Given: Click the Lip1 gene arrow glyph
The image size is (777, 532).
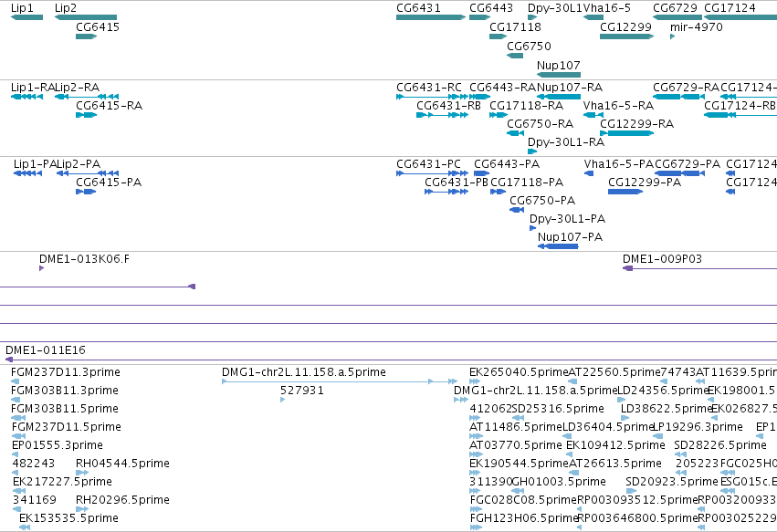Looking at the screenshot, I should pos(26,17).
